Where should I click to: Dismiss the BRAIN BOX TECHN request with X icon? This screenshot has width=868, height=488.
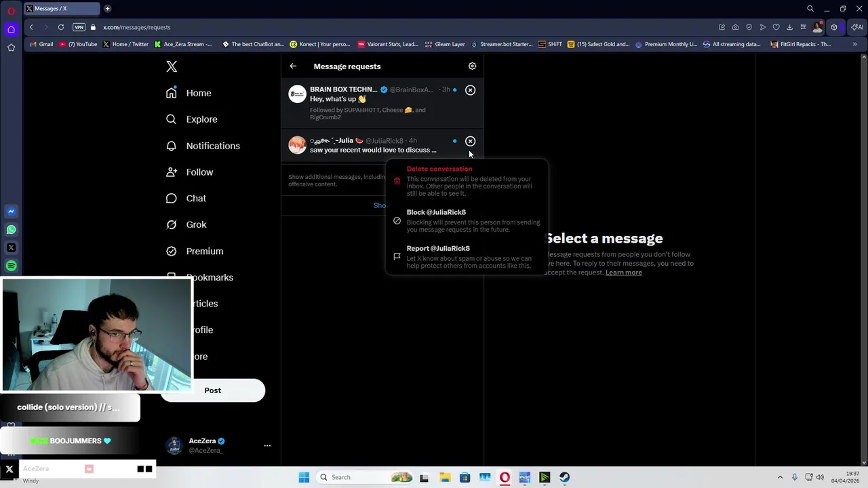pyautogui.click(x=471, y=90)
